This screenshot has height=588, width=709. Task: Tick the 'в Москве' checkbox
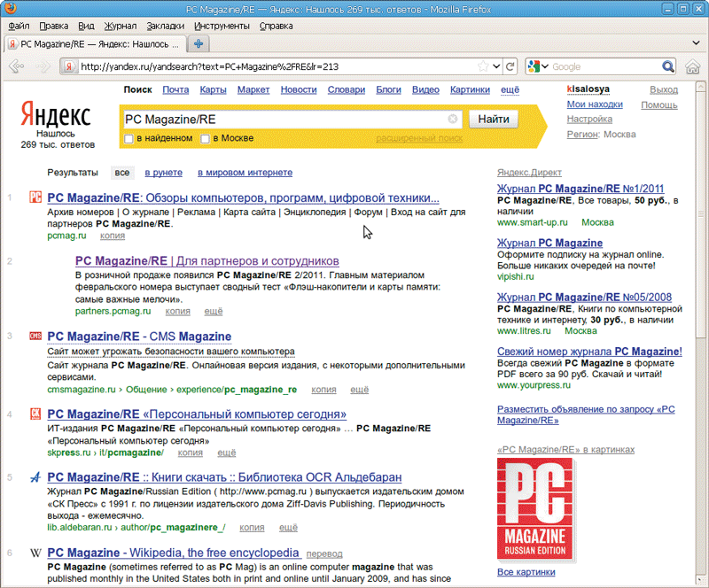pyautogui.click(x=206, y=139)
